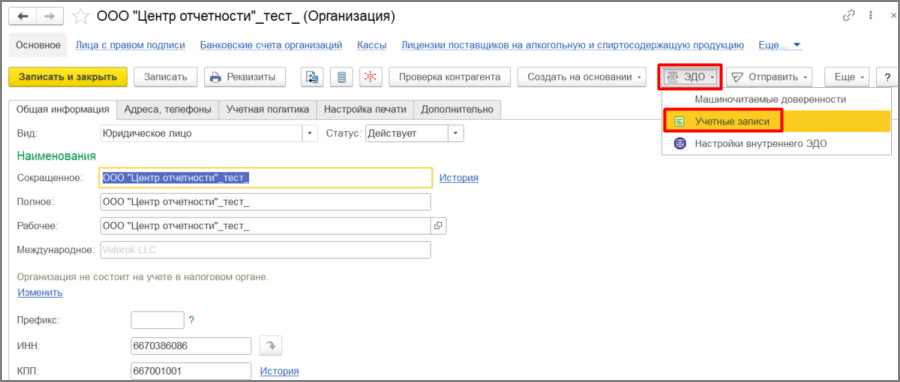This screenshot has height=382, width=900.
Task: Open the Создать на основании dropdown
Action: [x=582, y=77]
